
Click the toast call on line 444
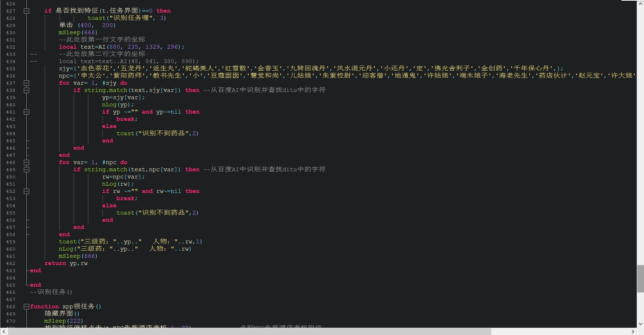click(x=158, y=133)
